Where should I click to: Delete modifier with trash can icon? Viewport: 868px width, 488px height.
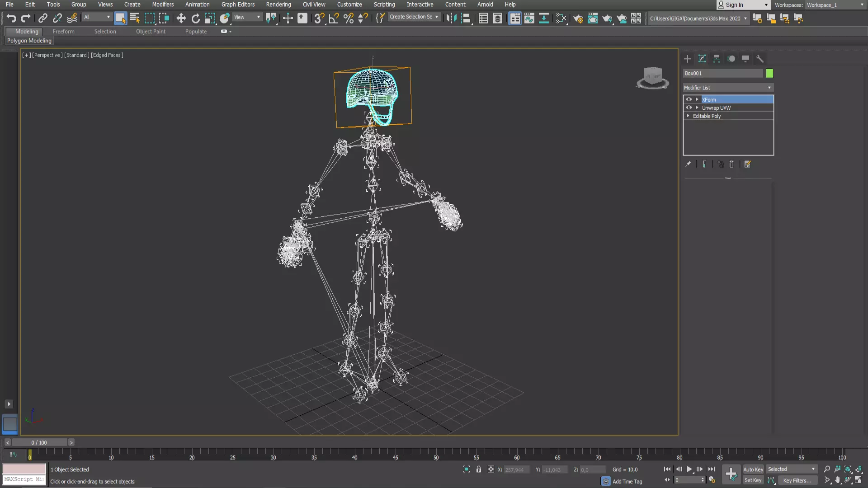pos(731,164)
